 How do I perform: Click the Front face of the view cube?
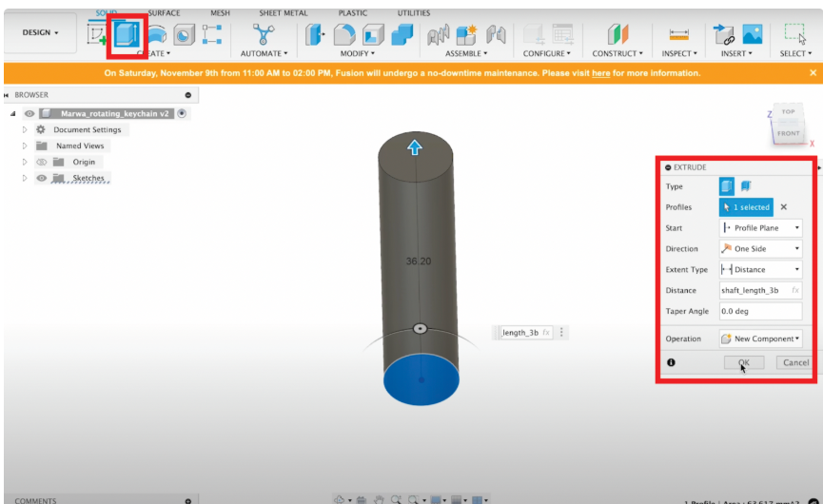pos(789,134)
